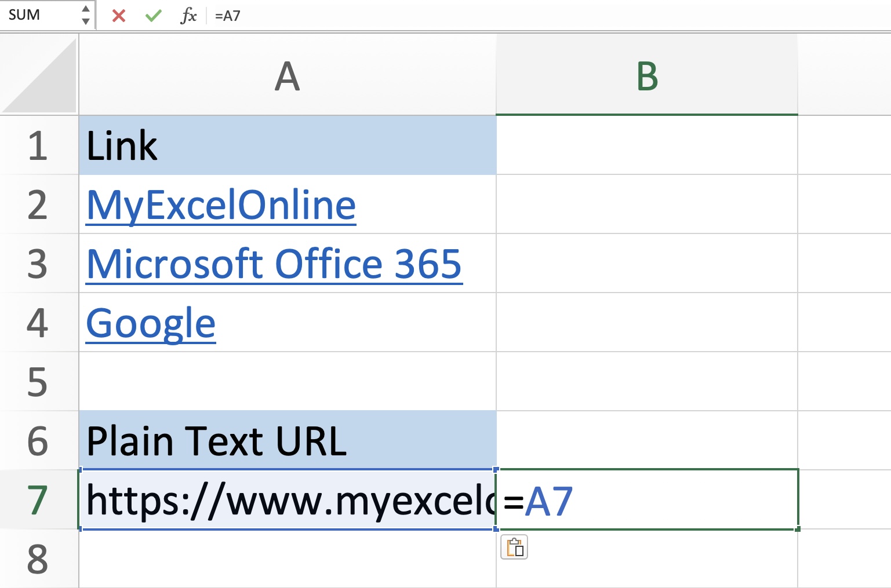Click the Name Box up stepper arrow
Image resolution: width=891 pixels, height=588 pixels.
[85, 10]
